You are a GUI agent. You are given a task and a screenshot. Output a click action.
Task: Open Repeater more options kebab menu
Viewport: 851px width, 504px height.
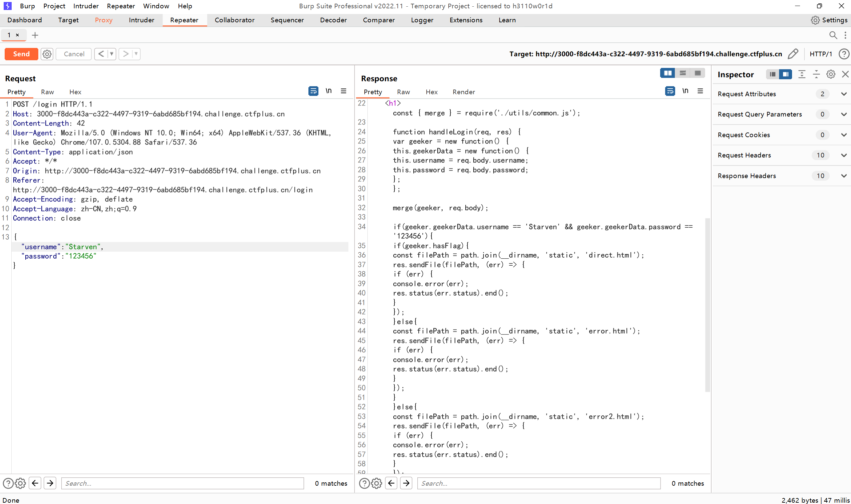click(845, 35)
